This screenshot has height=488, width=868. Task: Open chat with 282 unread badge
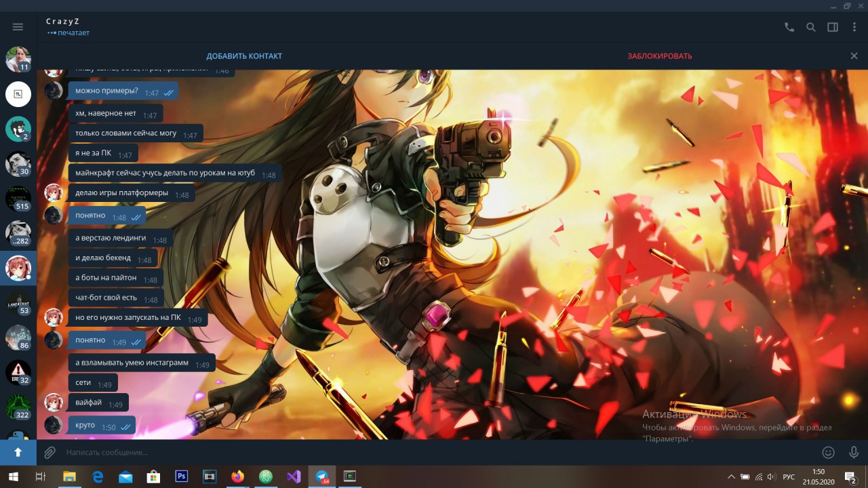pyautogui.click(x=18, y=233)
